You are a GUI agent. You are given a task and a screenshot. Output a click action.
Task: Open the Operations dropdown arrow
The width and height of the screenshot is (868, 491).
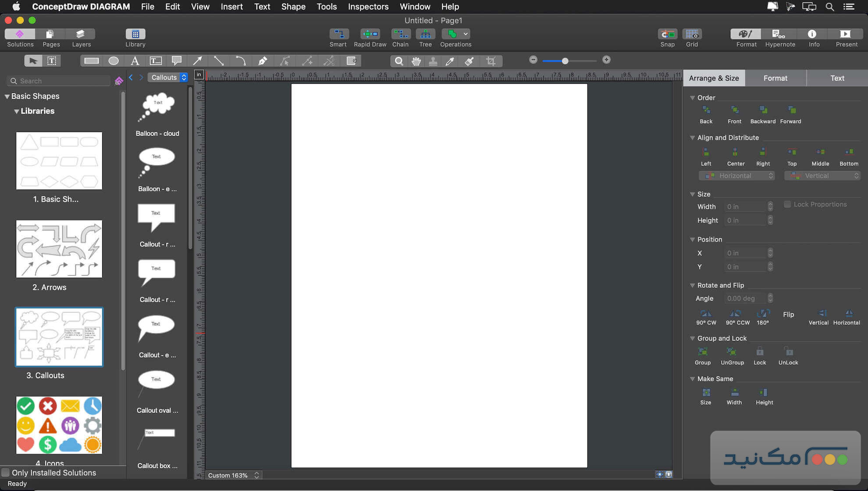[466, 33]
